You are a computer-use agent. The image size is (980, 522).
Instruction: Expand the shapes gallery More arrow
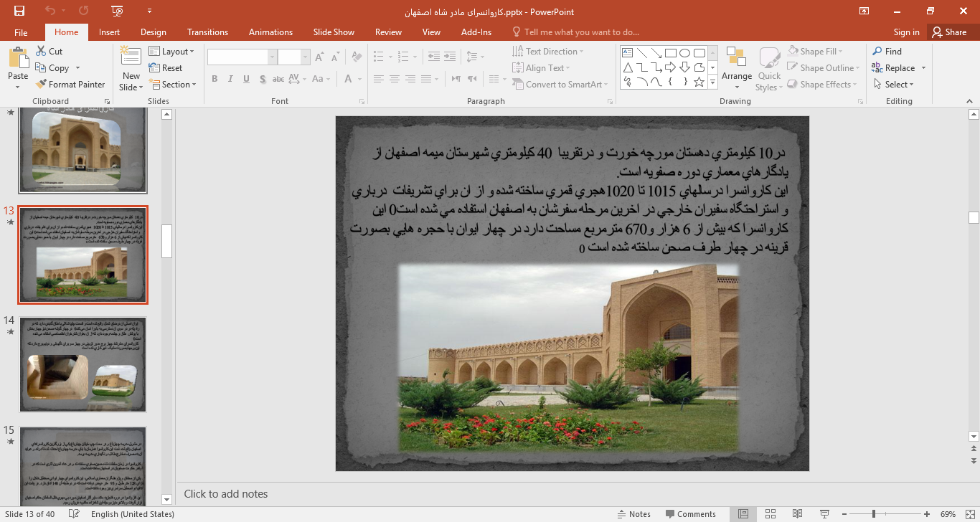pos(712,82)
